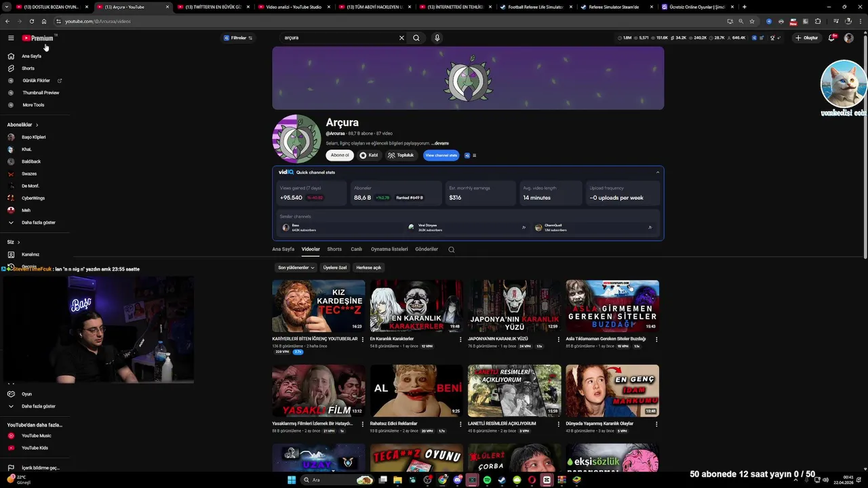
Task: Open Başo Klipleri subscription in sidebar
Action: point(33,137)
